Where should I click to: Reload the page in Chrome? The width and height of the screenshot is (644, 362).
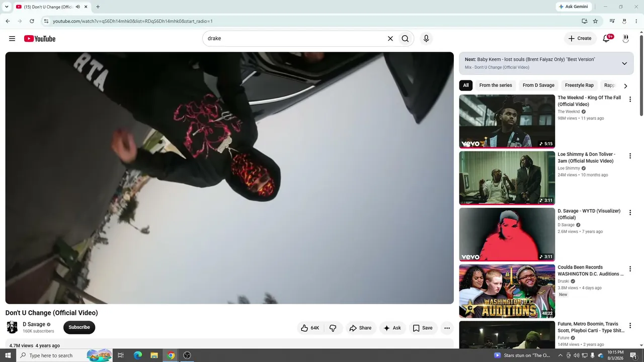click(32, 21)
